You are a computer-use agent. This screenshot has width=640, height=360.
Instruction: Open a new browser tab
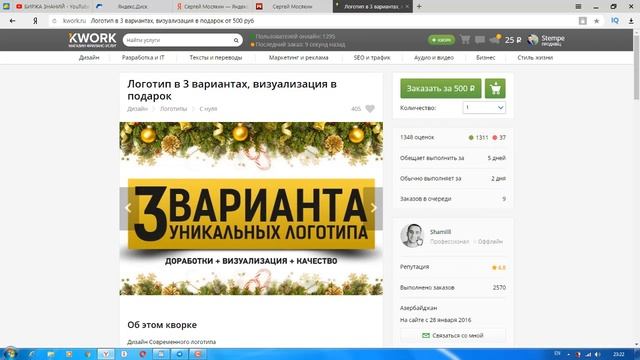pos(419,6)
